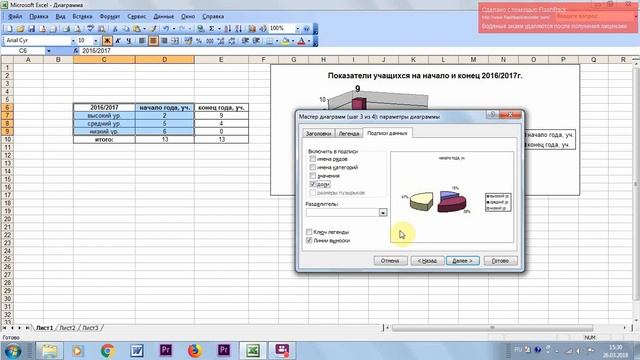Switch to sheet tab Лист3
The image size is (640, 360).
[90, 328]
